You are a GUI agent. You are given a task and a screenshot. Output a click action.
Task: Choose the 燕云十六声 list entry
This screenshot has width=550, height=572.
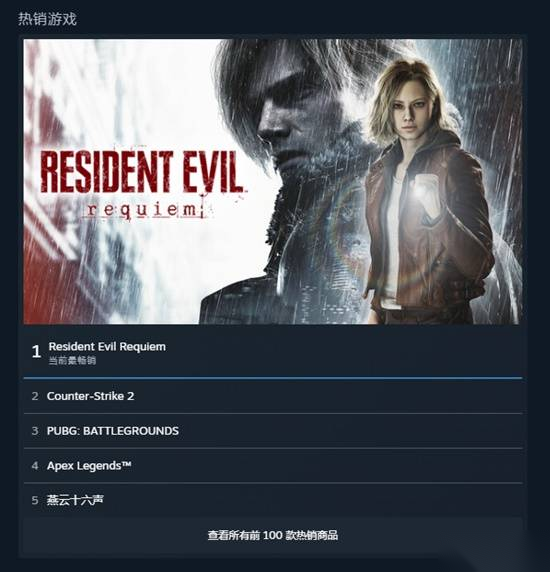(x=273, y=500)
